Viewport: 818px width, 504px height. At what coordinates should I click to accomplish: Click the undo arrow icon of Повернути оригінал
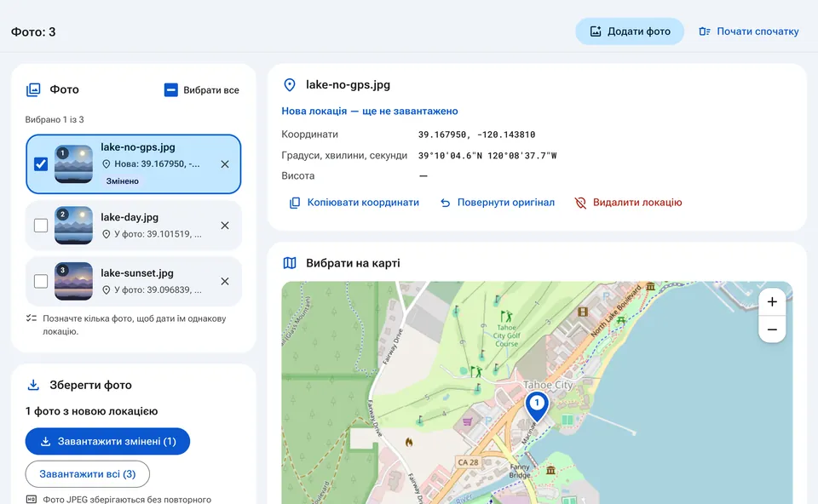click(x=445, y=203)
